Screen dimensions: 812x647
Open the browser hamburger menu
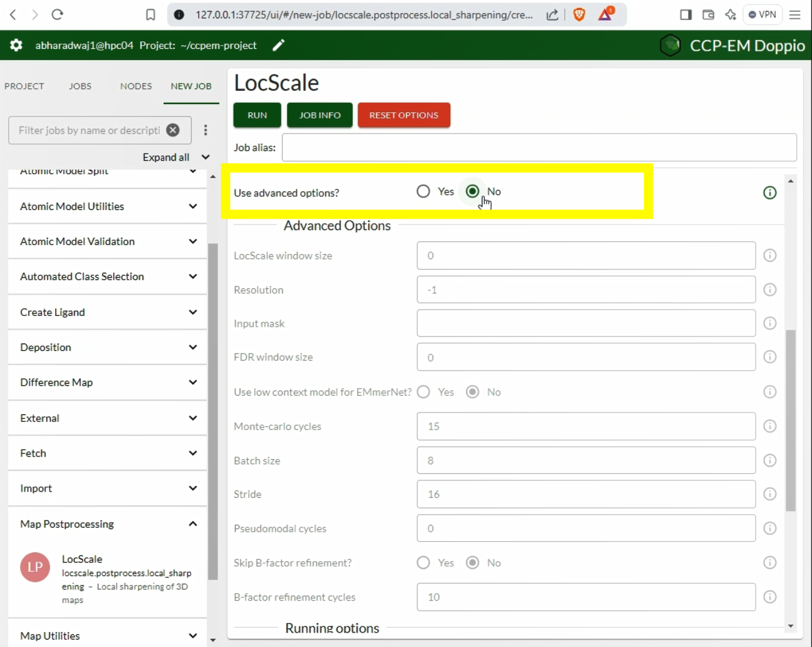[795, 14]
